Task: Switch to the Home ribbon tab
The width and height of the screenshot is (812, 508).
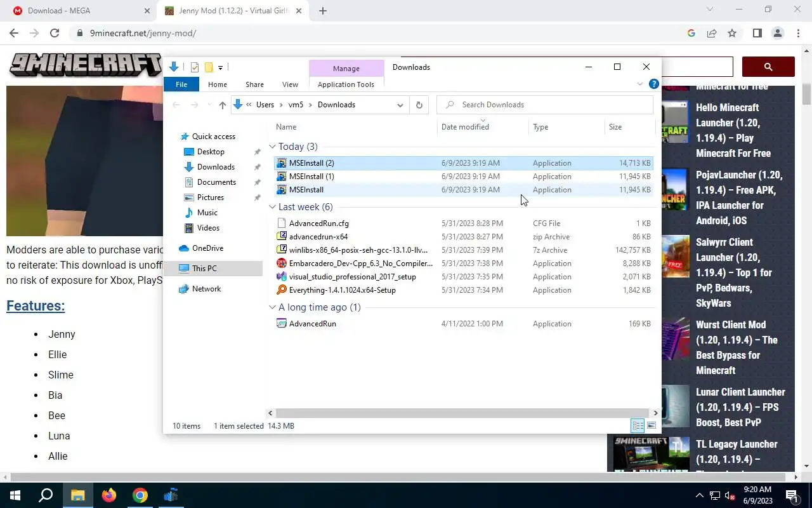Action: pos(218,84)
